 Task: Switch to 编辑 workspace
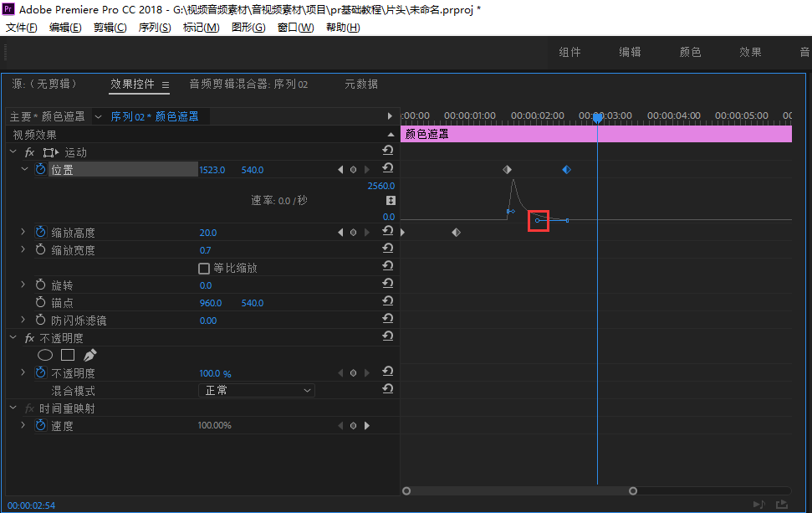pos(631,52)
